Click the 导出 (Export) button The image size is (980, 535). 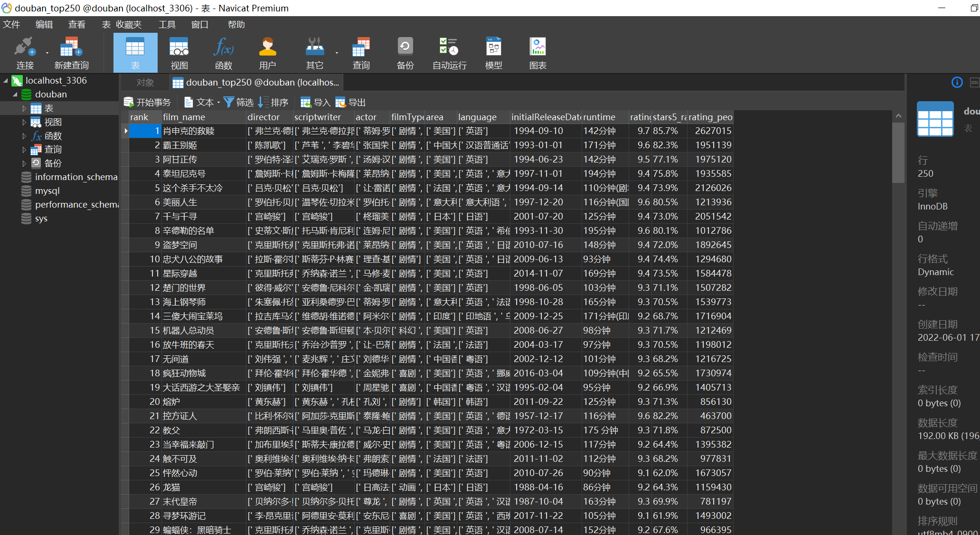coord(350,102)
